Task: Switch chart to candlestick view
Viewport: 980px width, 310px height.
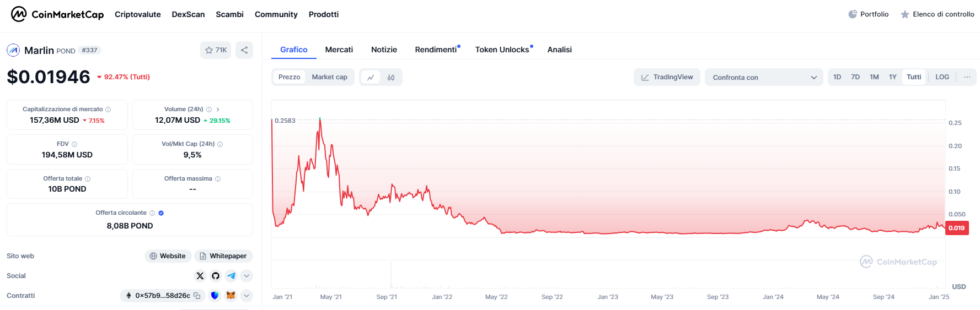Action: 391,78
